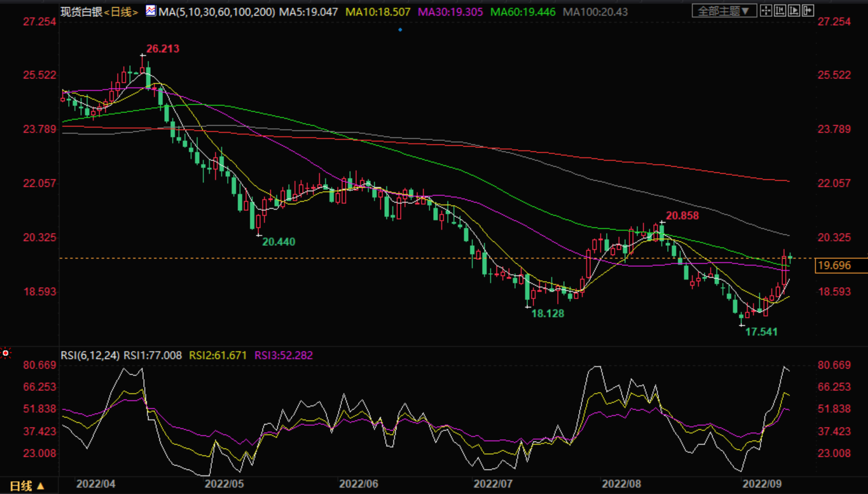Click the green MA60:19.446 legend entry
868x494 pixels.
pyautogui.click(x=523, y=12)
